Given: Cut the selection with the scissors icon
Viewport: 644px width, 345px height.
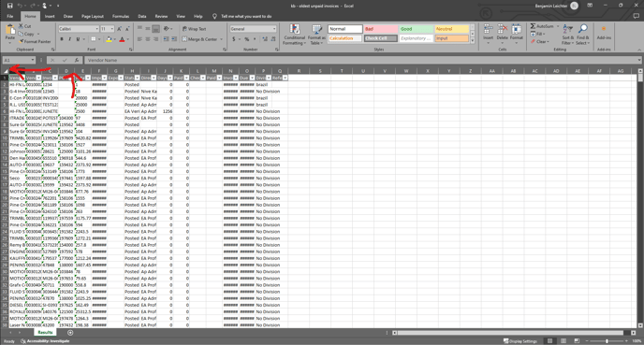Looking at the screenshot, I should 21,26.
